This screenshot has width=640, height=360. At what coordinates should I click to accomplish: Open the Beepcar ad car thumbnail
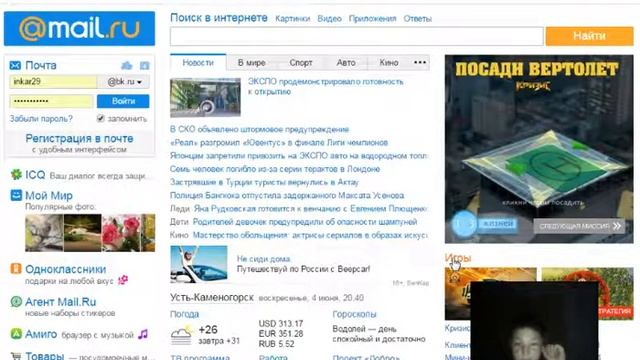(199, 264)
